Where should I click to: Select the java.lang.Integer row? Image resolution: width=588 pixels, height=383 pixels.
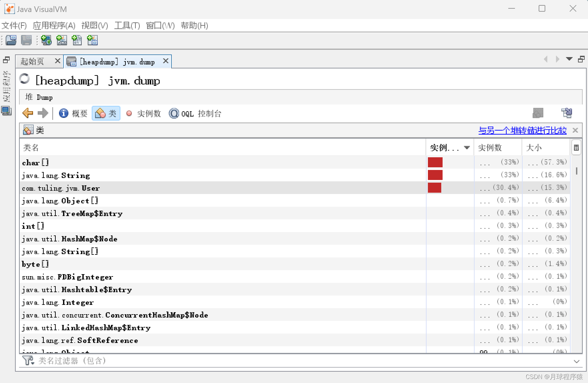pyautogui.click(x=295, y=302)
